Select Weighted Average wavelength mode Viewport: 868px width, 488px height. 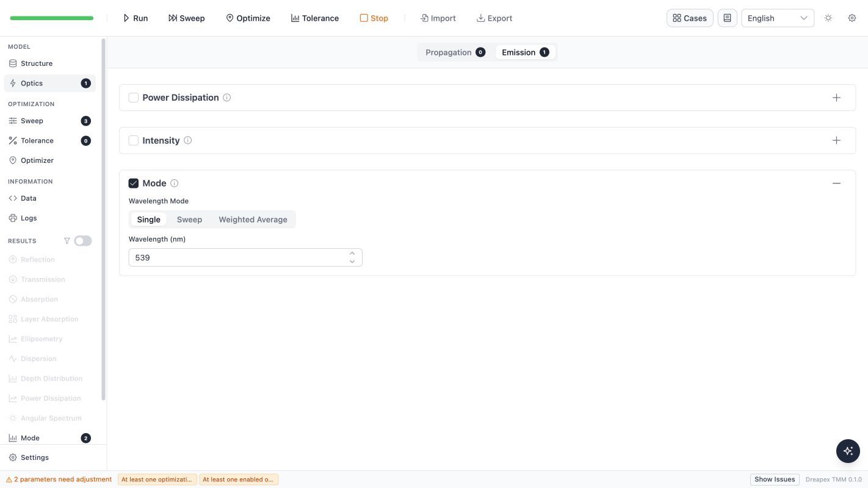pyautogui.click(x=253, y=220)
